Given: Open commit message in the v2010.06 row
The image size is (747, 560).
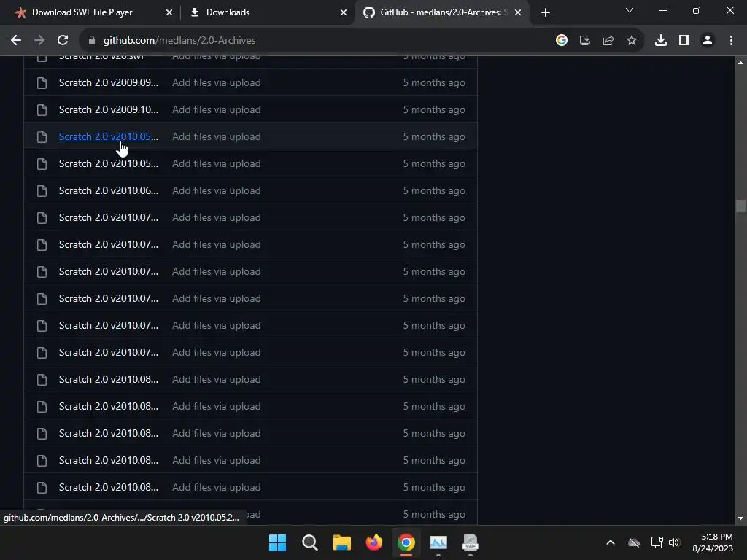Looking at the screenshot, I should click(216, 190).
